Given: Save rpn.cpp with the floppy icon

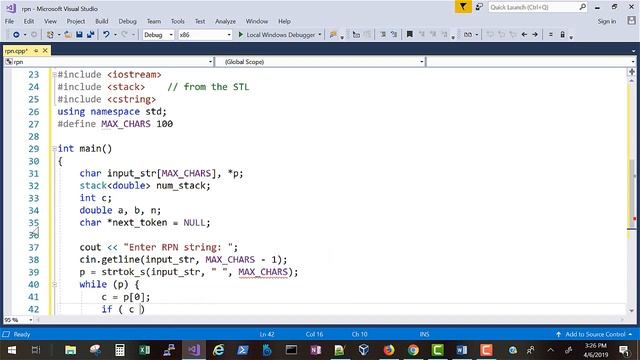Looking at the screenshot, I should click(x=79, y=35).
